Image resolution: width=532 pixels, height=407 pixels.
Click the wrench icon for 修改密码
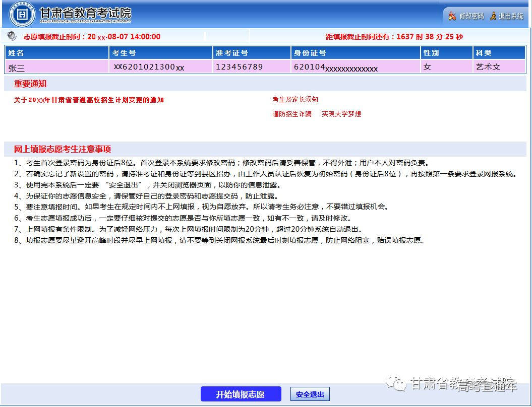pyautogui.click(x=452, y=16)
